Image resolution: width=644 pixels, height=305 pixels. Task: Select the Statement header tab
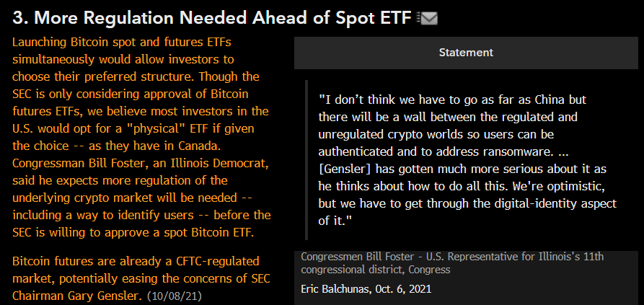click(x=466, y=53)
